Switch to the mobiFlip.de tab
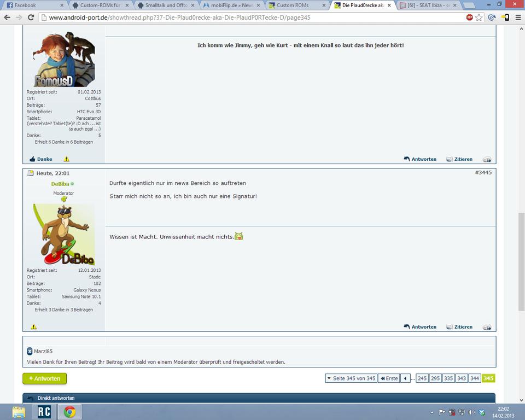The height and width of the screenshot is (420, 525). coord(232,5)
